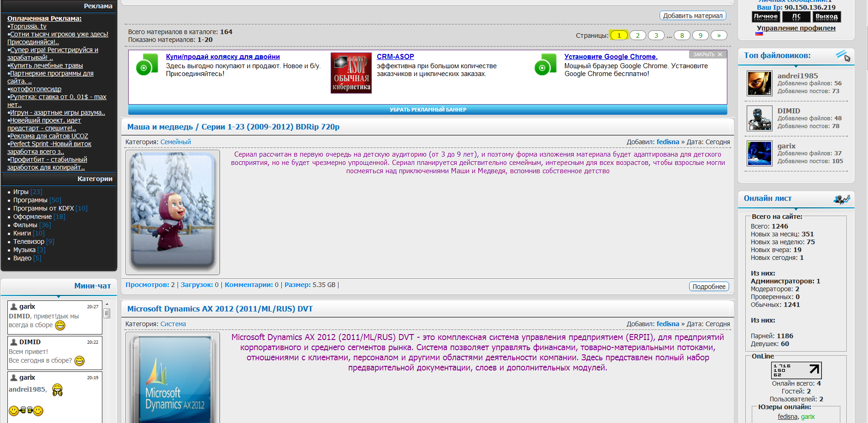The width and height of the screenshot is (868, 423).
Task: Open the Семейный category link
Action: click(x=176, y=142)
